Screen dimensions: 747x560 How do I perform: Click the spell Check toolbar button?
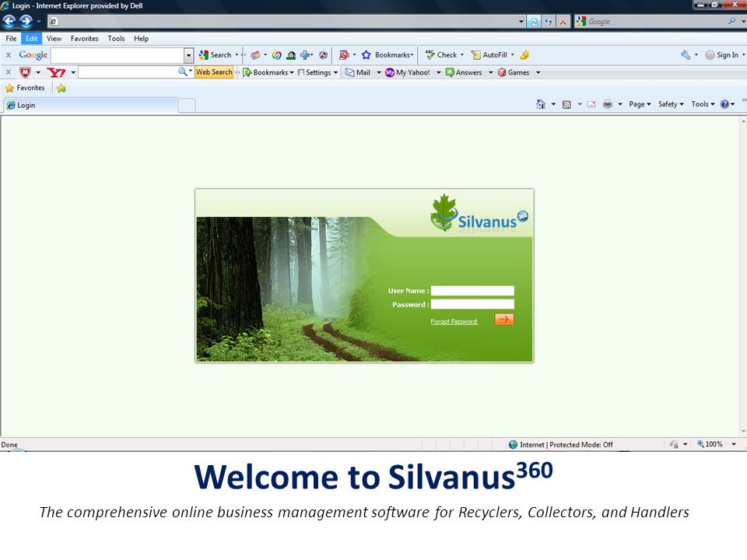(x=441, y=54)
